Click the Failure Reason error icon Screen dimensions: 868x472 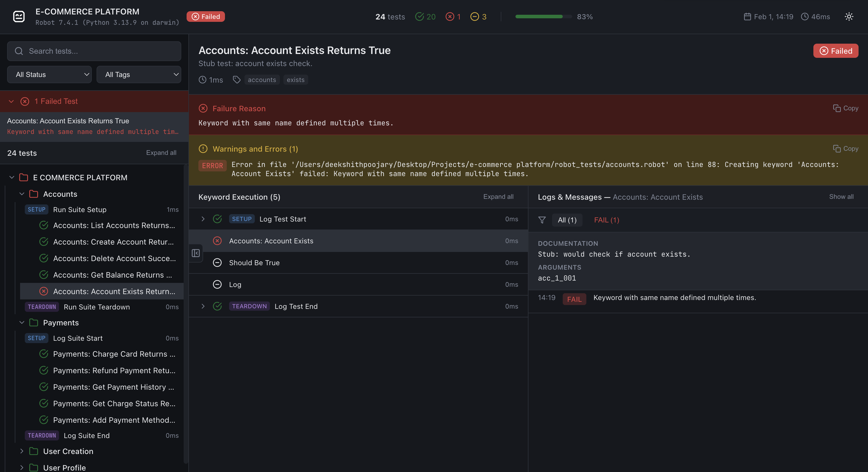point(203,108)
